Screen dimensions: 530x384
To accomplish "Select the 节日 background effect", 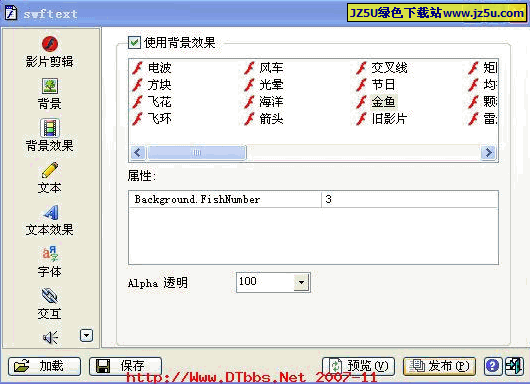I will click(383, 85).
